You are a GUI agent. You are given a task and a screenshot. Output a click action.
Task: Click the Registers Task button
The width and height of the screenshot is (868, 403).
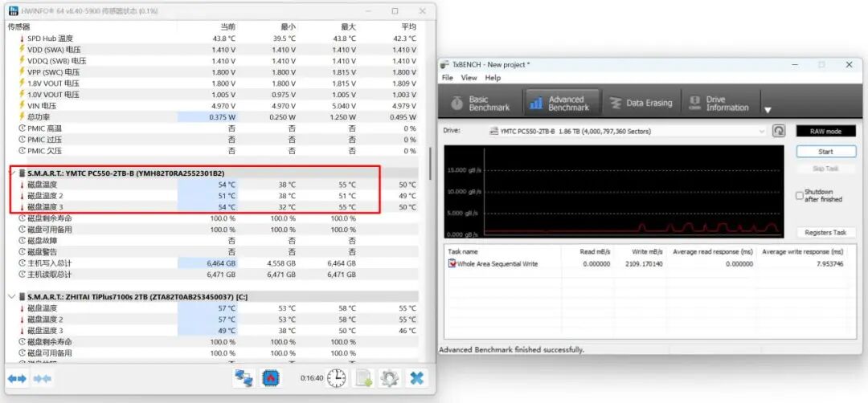tap(825, 233)
